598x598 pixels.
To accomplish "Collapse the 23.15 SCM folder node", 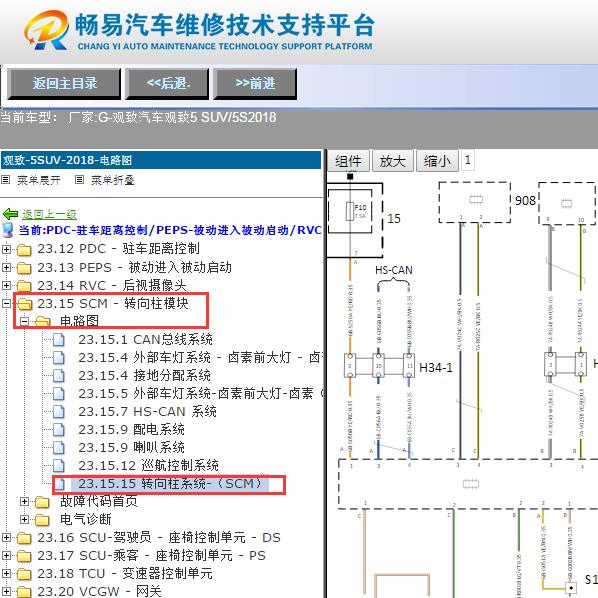I will point(6,304).
